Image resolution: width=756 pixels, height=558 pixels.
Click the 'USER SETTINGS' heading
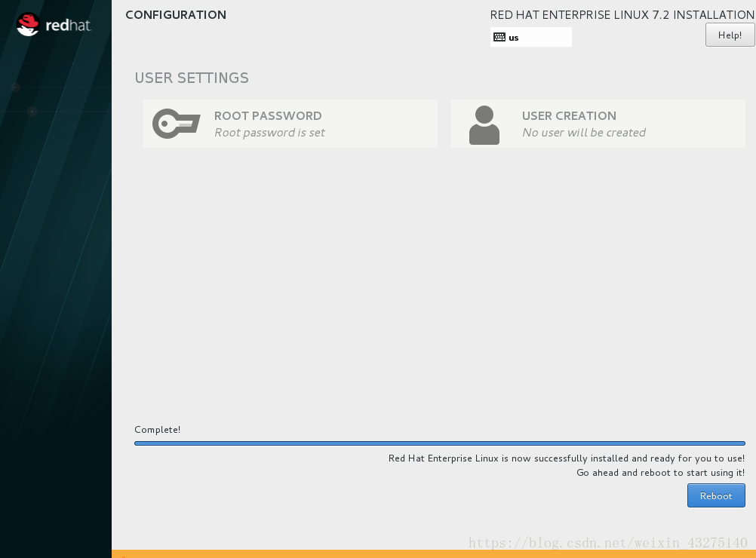tap(192, 78)
